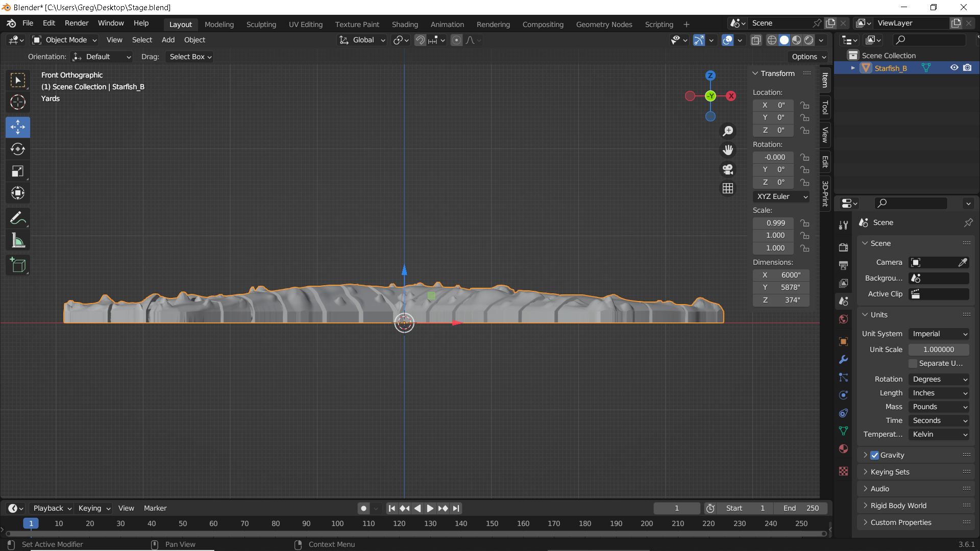Viewport: 980px width, 551px height.
Task: Play the animation in timeline
Action: point(430,508)
